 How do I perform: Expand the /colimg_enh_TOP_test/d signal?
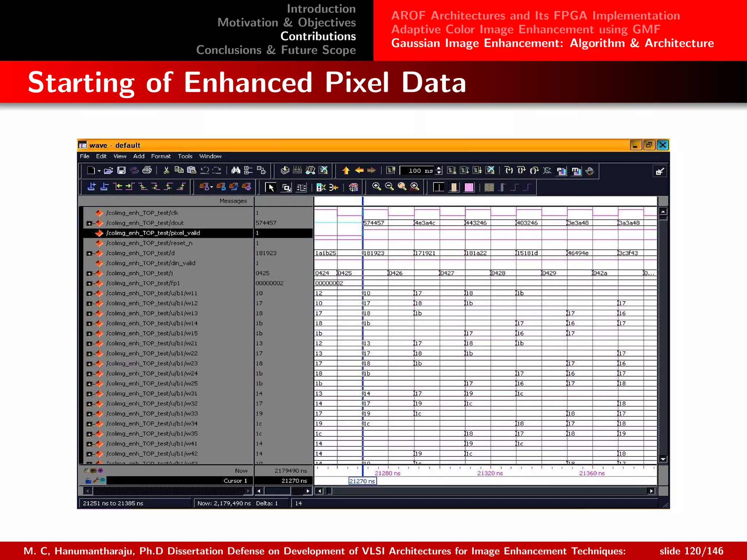coord(89,253)
